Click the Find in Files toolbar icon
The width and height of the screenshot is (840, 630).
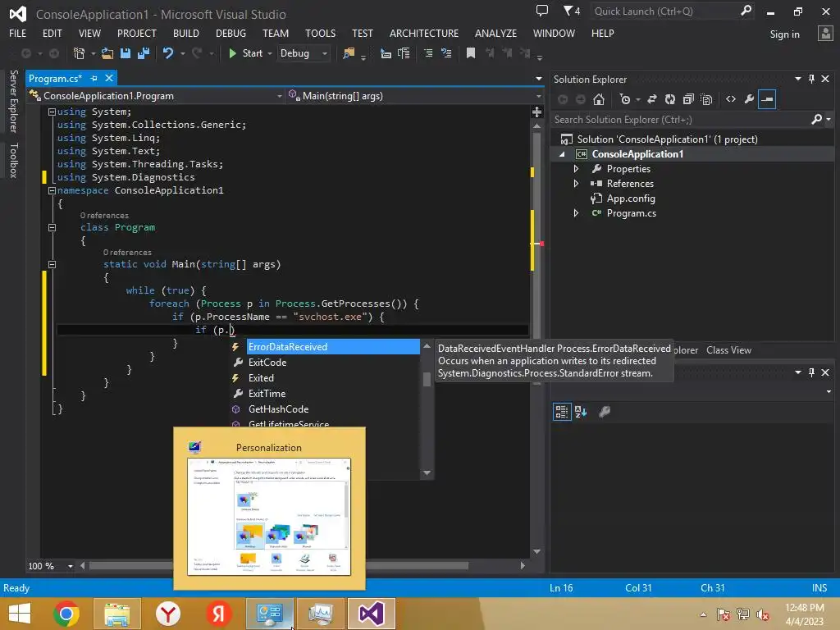point(349,53)
